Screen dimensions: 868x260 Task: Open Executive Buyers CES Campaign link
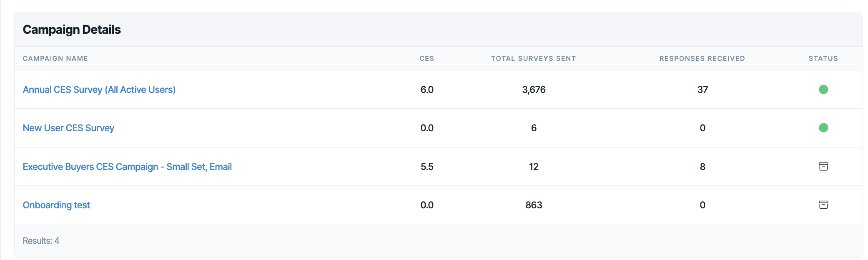(x=127, y=167)
